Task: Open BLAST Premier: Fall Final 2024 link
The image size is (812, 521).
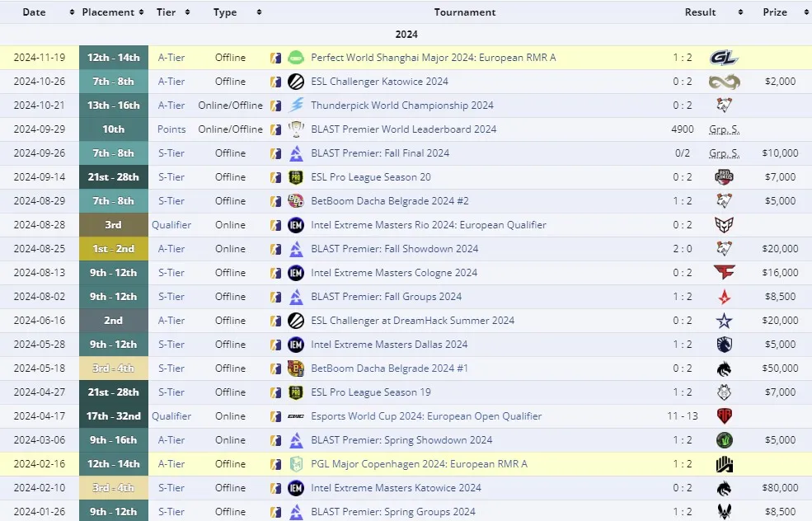Action: [x=379, y=153]
